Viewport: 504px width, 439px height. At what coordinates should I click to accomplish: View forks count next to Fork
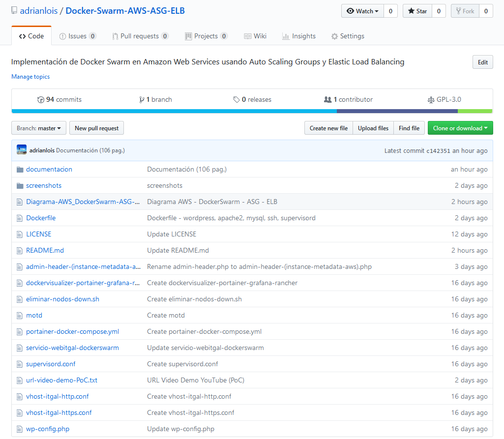click(x=486, y=11)
